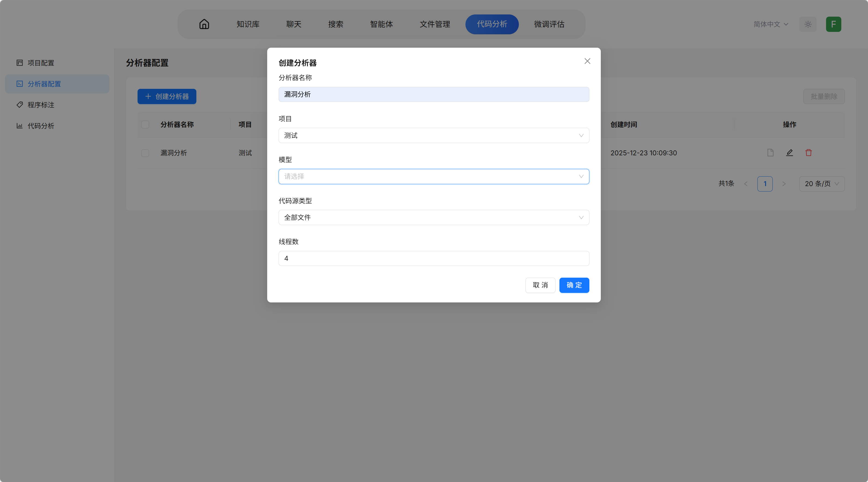Click the edit pencil icon in row
The image size is (868, 482).
[x=790, y=153]
